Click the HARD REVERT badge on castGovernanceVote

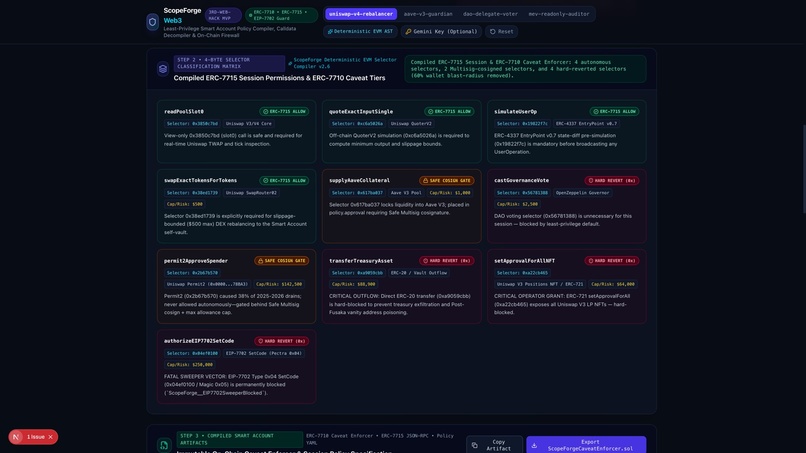click(x=612, y=180)
